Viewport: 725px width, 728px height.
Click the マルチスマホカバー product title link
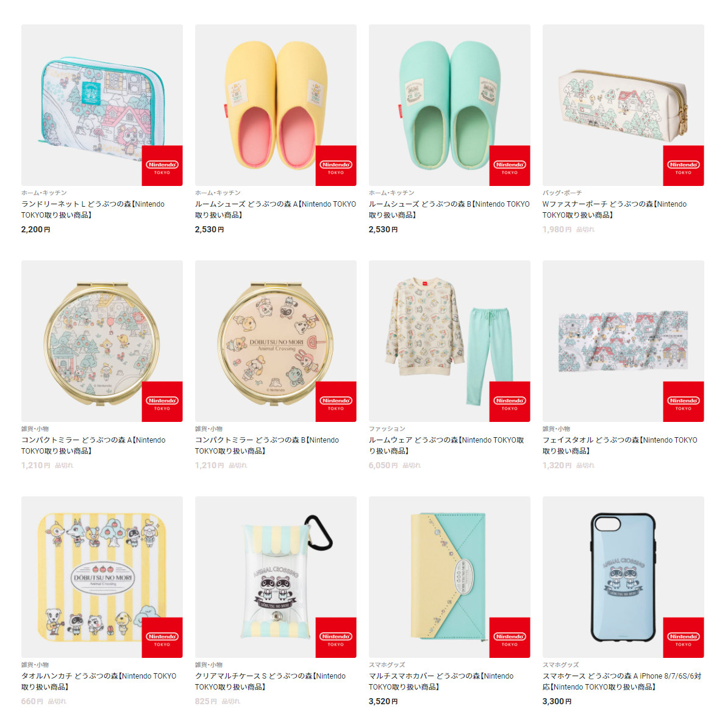point(441,681)
